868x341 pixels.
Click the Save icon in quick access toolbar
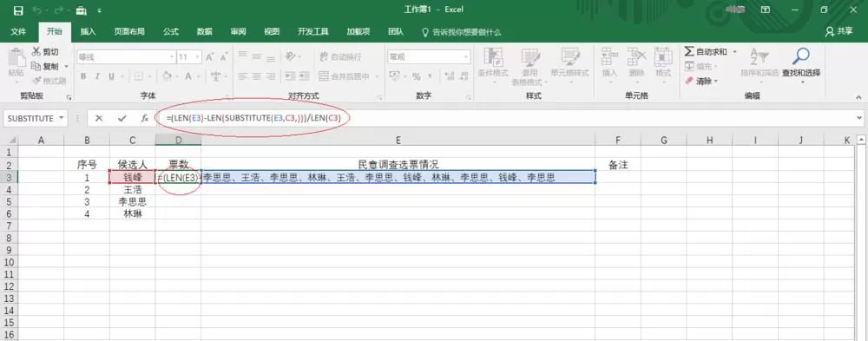[x=17, y=10]
